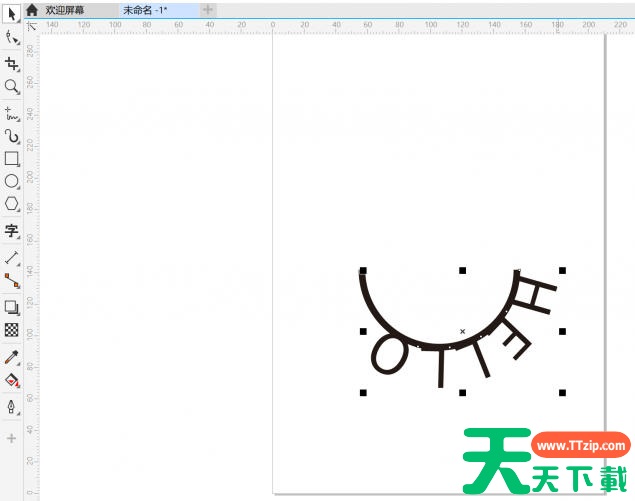Pick the Color Eyedropper tool

[x=12, y=356]
